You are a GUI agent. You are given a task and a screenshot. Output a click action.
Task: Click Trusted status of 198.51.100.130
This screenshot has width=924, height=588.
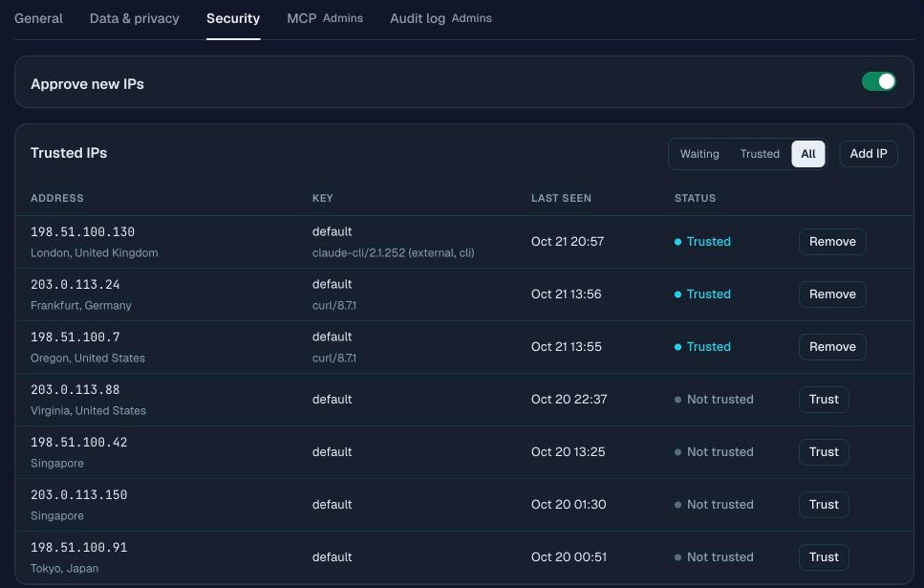click(x=702, y=242)
